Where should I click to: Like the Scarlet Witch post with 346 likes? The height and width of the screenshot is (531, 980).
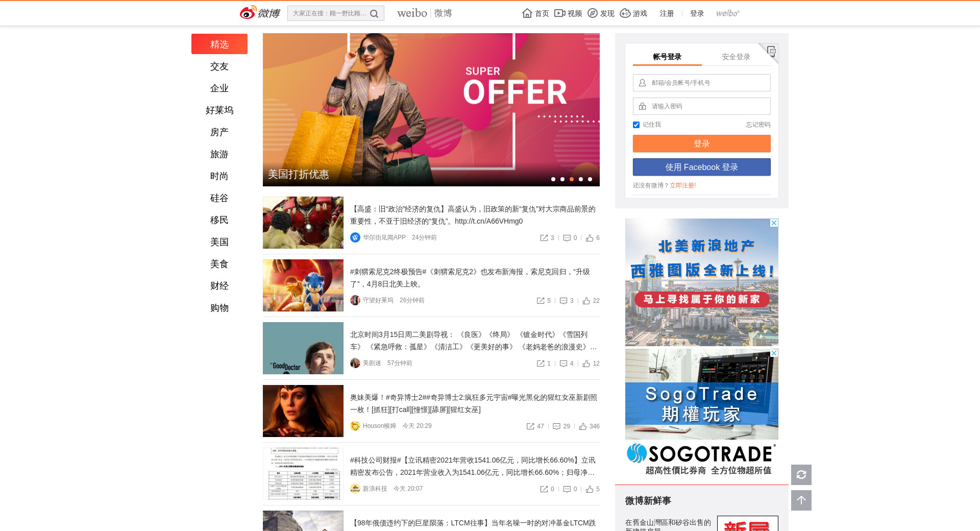pyautogui.click(x=583, y=426)
